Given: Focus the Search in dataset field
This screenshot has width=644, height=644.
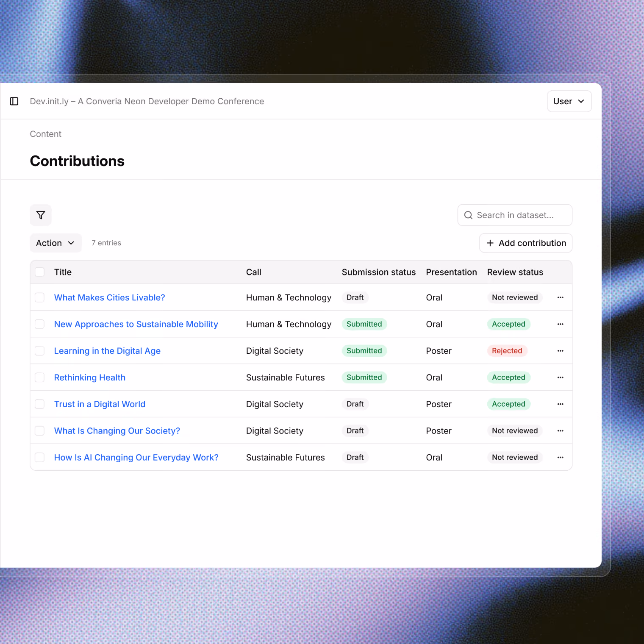Looking at the screenshot, I should click(515, 215).
